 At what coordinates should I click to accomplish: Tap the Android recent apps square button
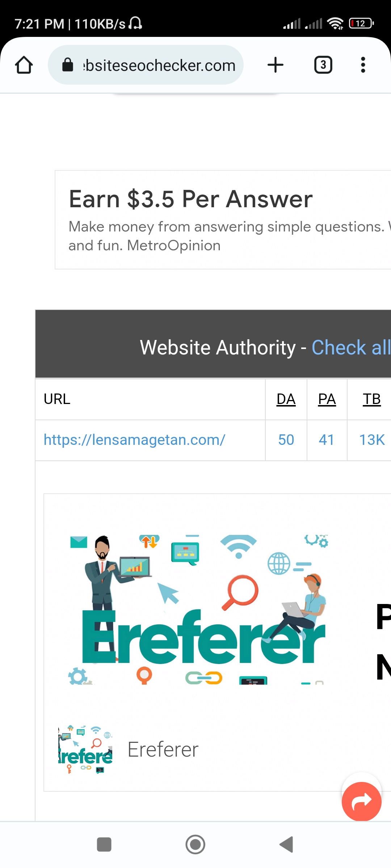click(104, 845)
